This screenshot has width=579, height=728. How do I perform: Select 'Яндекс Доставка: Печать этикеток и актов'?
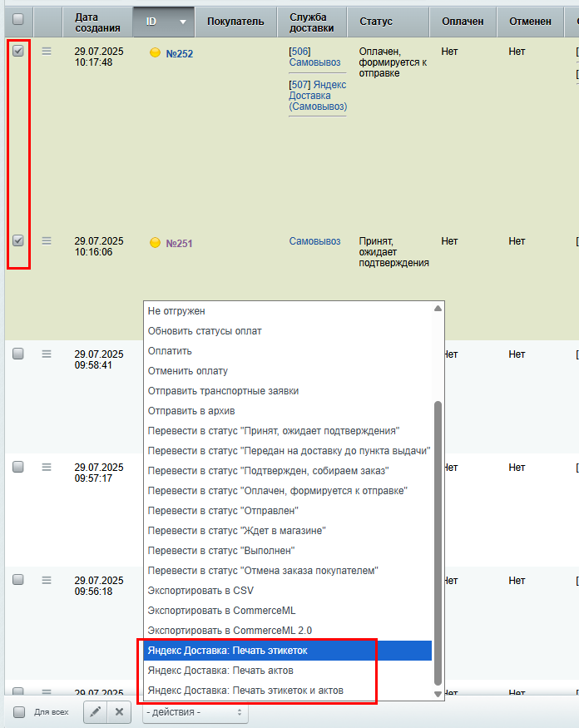[x=287, y=691]
